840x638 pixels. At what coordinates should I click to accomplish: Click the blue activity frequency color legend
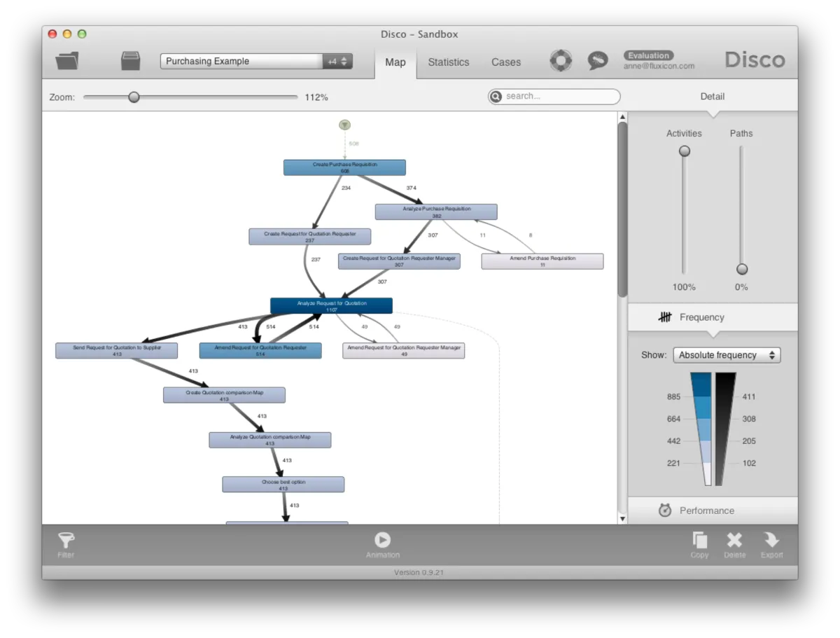click(701, 429)
